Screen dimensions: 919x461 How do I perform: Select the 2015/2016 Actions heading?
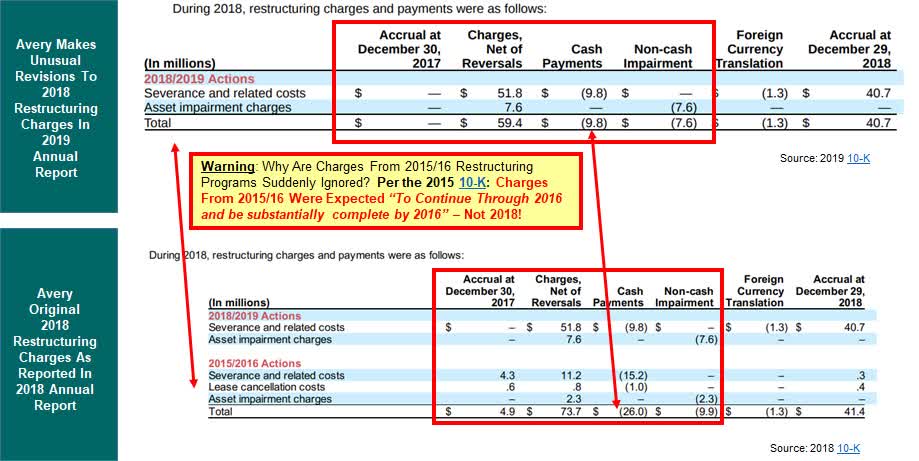(x=254, y=363)
